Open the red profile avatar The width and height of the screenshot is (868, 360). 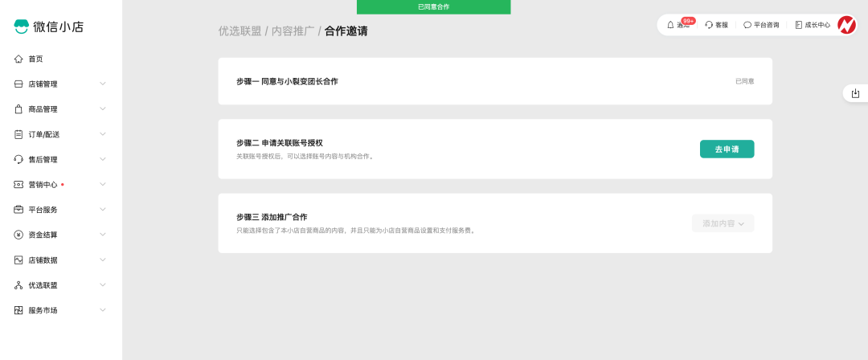point(846,25)
